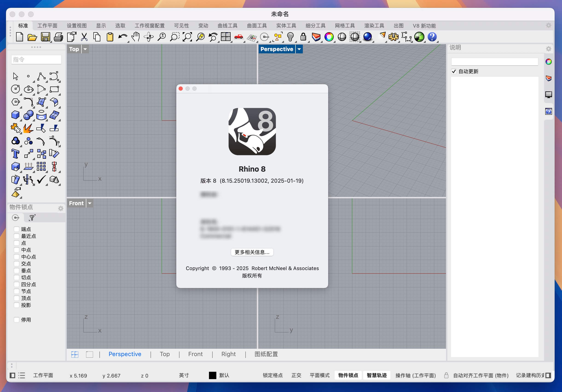Screen dimensions: 562x392
Task: Enable the 端点 object snap
Action: (x=16, y=229)
